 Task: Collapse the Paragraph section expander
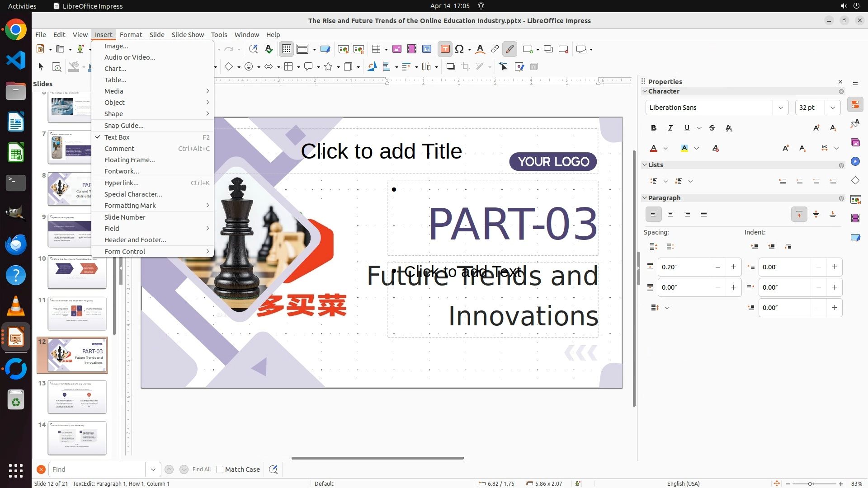645,198
